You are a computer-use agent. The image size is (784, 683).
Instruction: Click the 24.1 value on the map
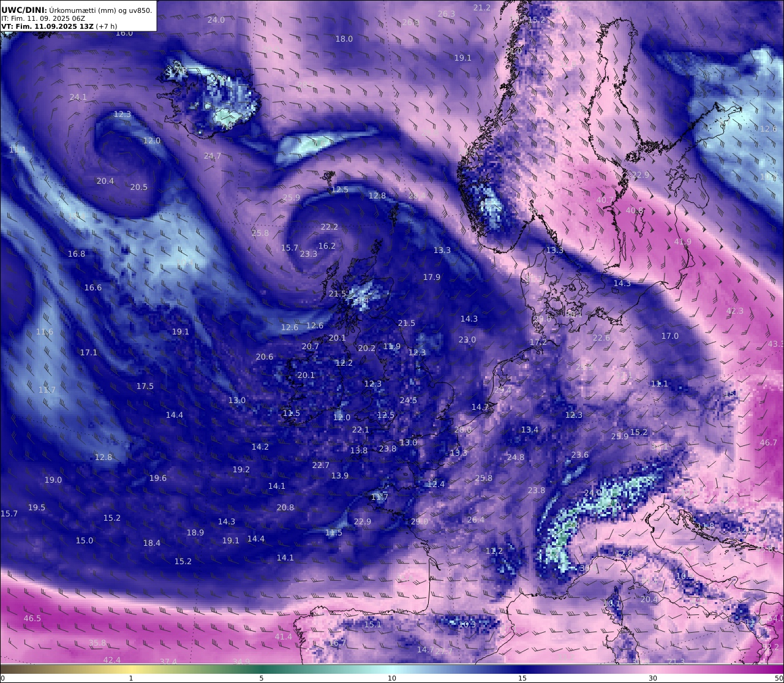pos(78,97)
